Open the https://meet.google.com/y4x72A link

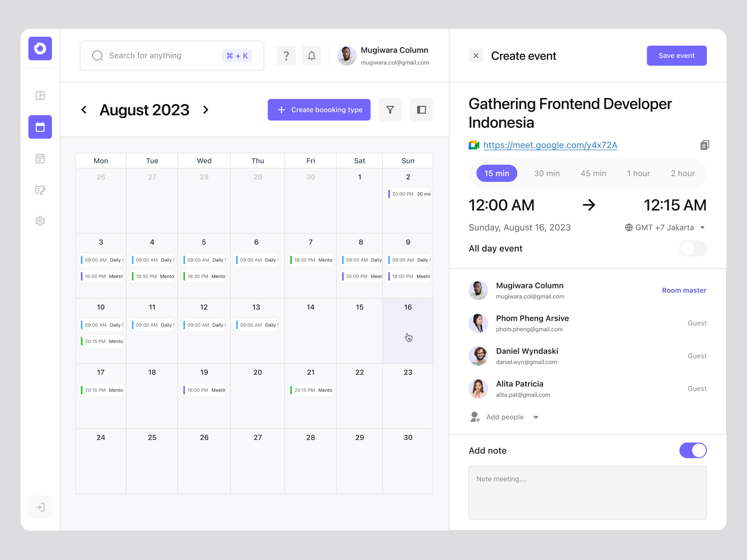[550, 145]
